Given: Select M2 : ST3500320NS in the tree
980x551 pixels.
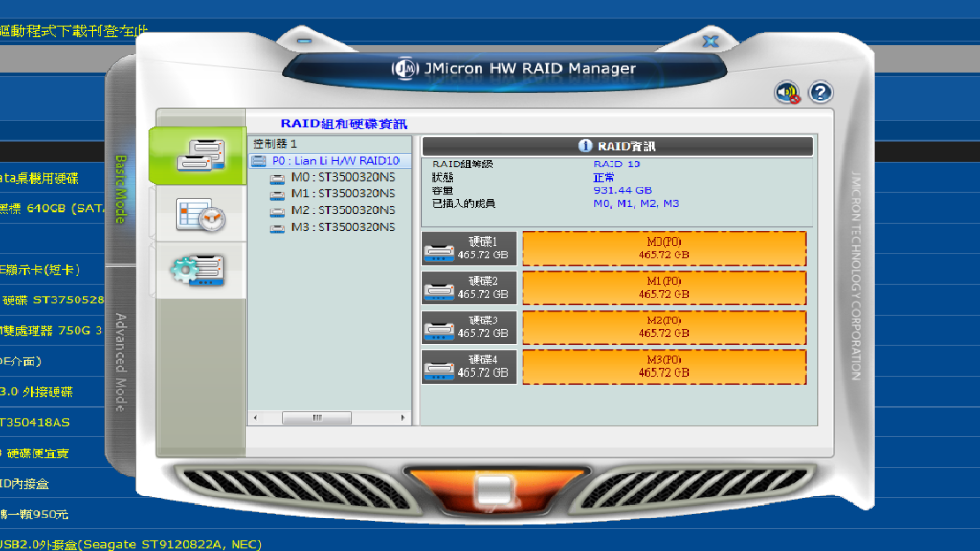Looking at the screenshot, I should pos(344,209).
